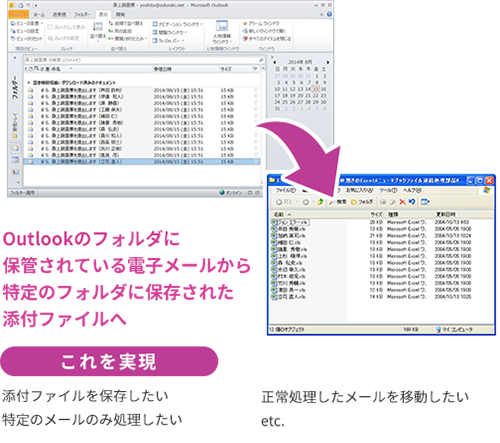Image resolution: width=500 pixels, height=443 pixels.
Task: Click the large 並べ替え button
Action: pyautogui.click(x=98, y=32)
